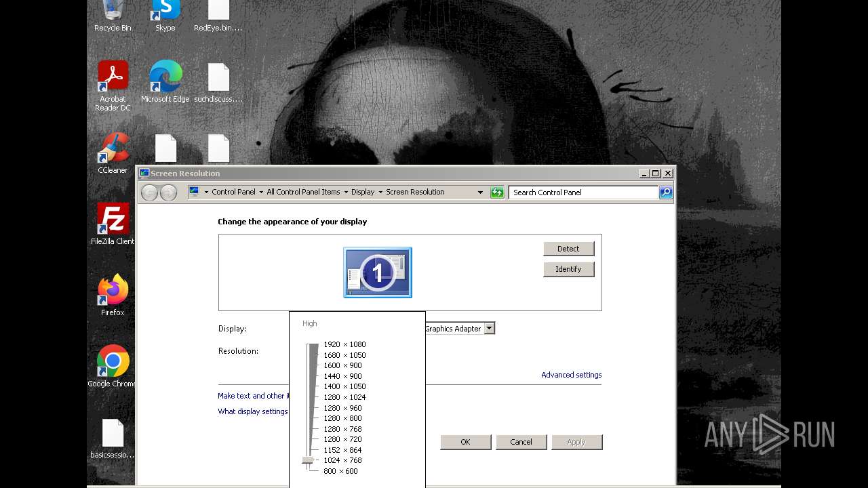This screenshot has height=488, width=868.
Task: Expand arrow after All Control Panel Items
Action: click(x=346, y=192)
